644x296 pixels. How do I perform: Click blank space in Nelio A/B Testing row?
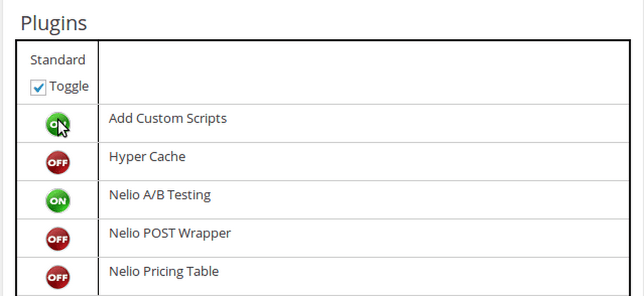[x=420, y=200]
